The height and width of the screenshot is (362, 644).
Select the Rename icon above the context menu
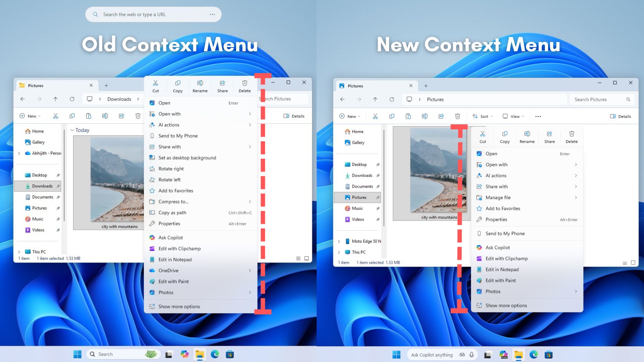(x=200, y=85)
